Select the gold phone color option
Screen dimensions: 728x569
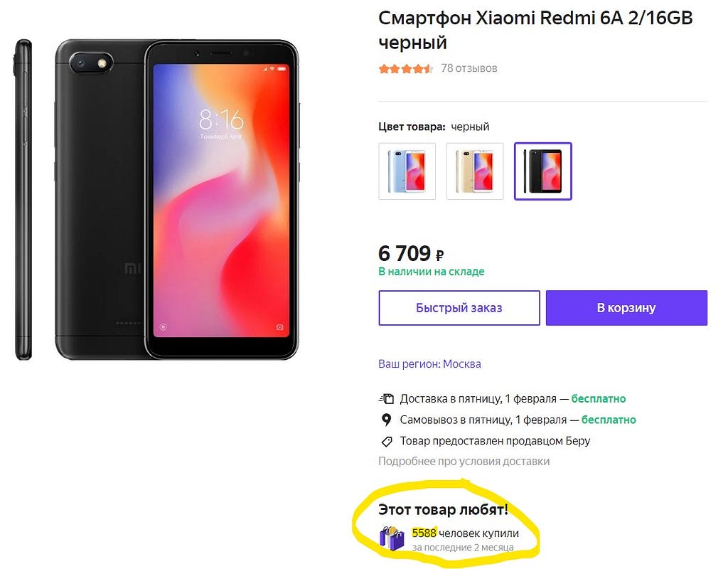tap(475, 171)
